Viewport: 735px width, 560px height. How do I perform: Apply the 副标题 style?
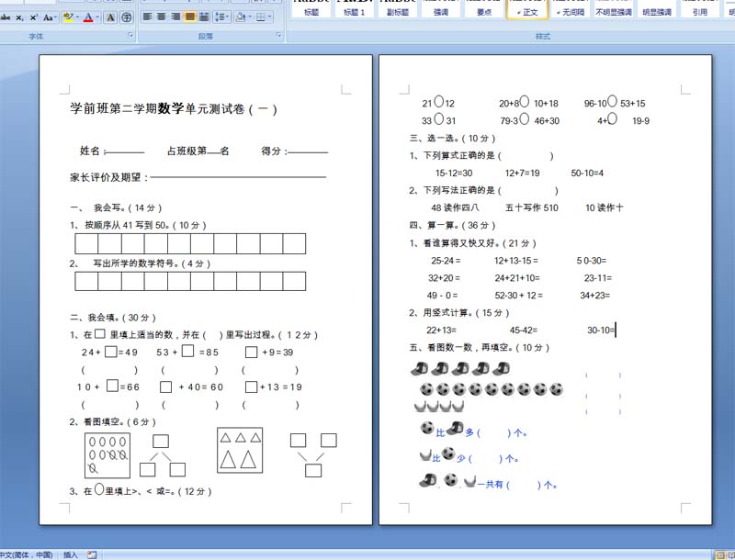398,9
